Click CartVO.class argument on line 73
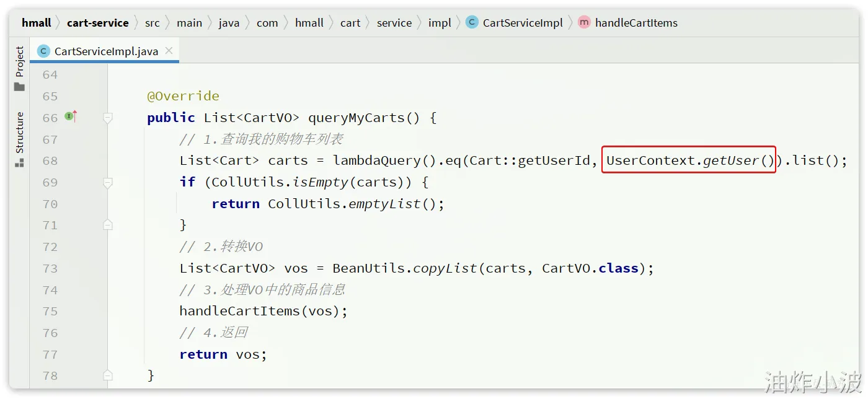The height and width of the screenshot is (399, 868). 590,268
